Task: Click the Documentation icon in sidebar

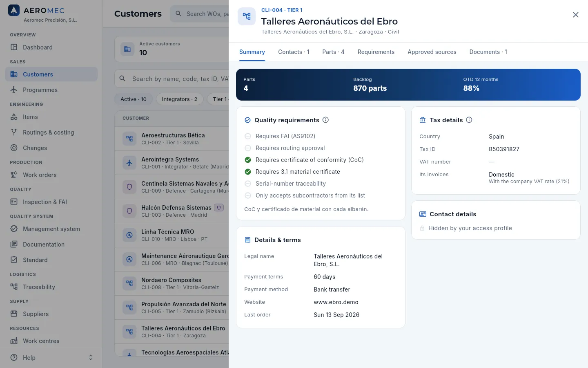Action: (x=14, y=244)
